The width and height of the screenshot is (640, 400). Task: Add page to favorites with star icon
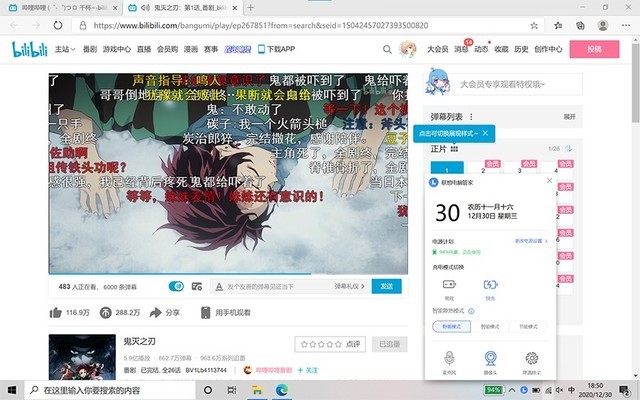(x=534, y=25)
